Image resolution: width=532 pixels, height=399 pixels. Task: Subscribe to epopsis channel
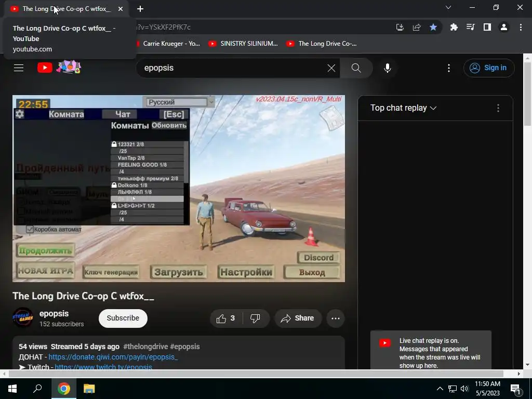point(123,318)
